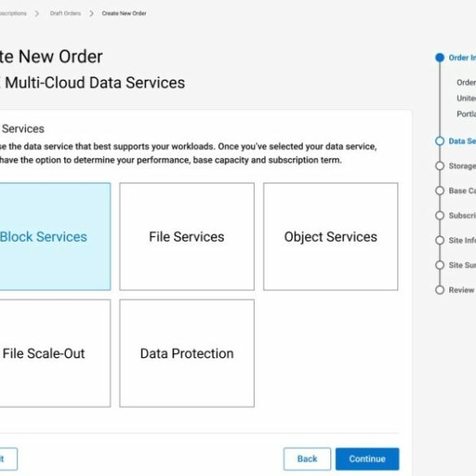Go back with the Back button
The width and height of the screenshot is (476, 476).
pos(308,459)
